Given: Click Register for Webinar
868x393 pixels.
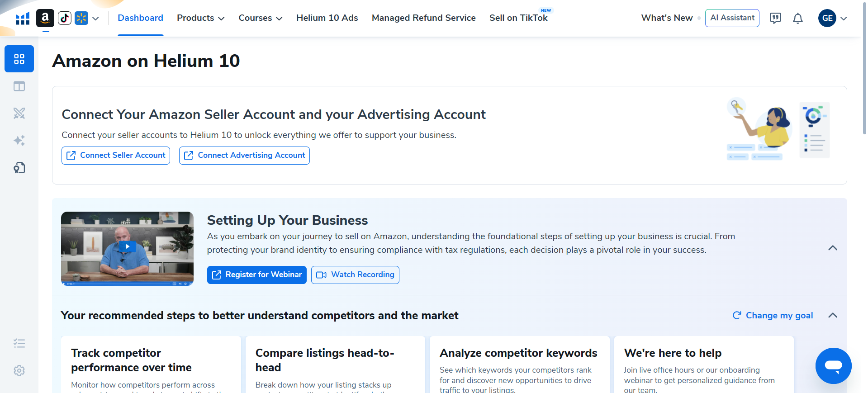Looking at the screenshot, I should click(x=257, y=275).
